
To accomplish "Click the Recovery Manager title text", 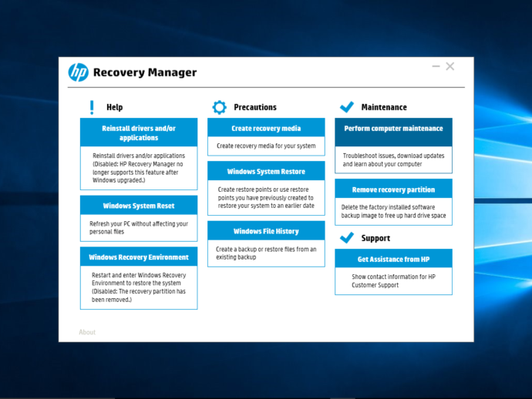I will (145, 72).
